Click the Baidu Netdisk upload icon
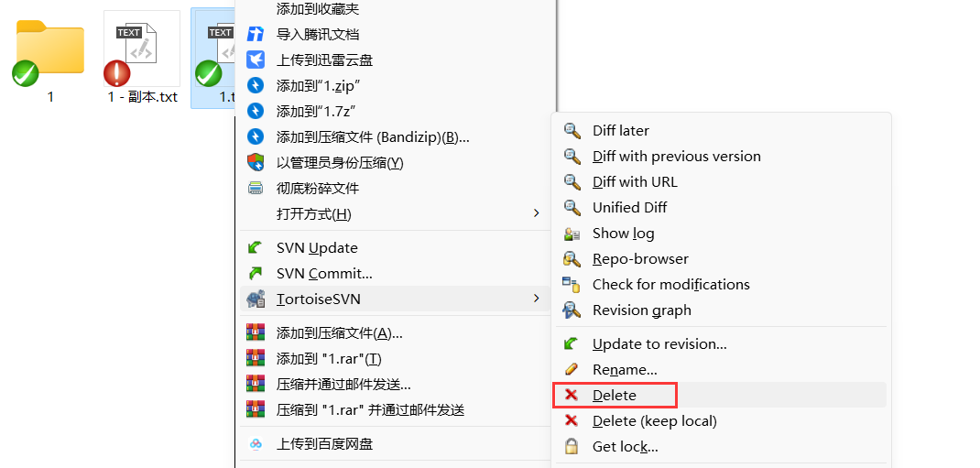Viewport: 980px width, 468px height. (256, 444)
